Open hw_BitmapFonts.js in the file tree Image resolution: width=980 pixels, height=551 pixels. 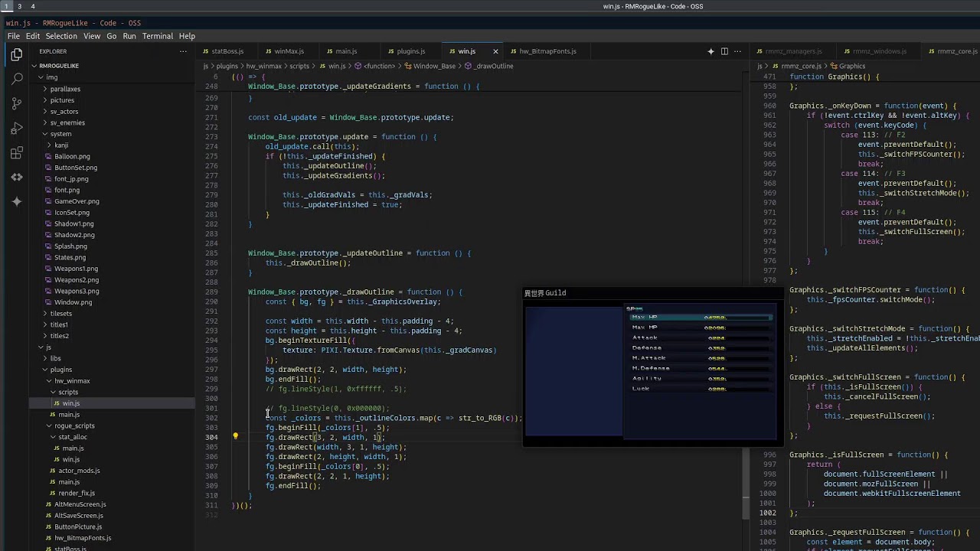point(83,538)
